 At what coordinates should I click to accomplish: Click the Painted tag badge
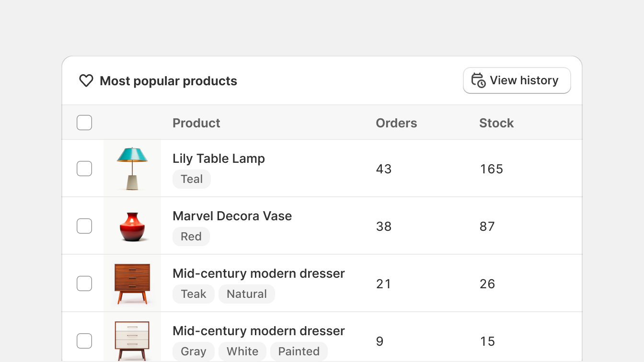point(299,351)
